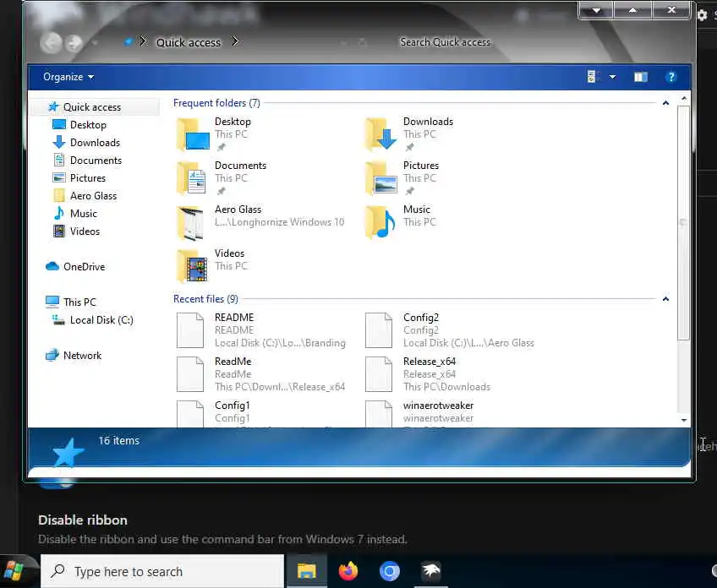This screenshot has width=717, height=588.
Task: Select the Music frequent folder icon
Action: pyautogui.click(x=380, y=222)
